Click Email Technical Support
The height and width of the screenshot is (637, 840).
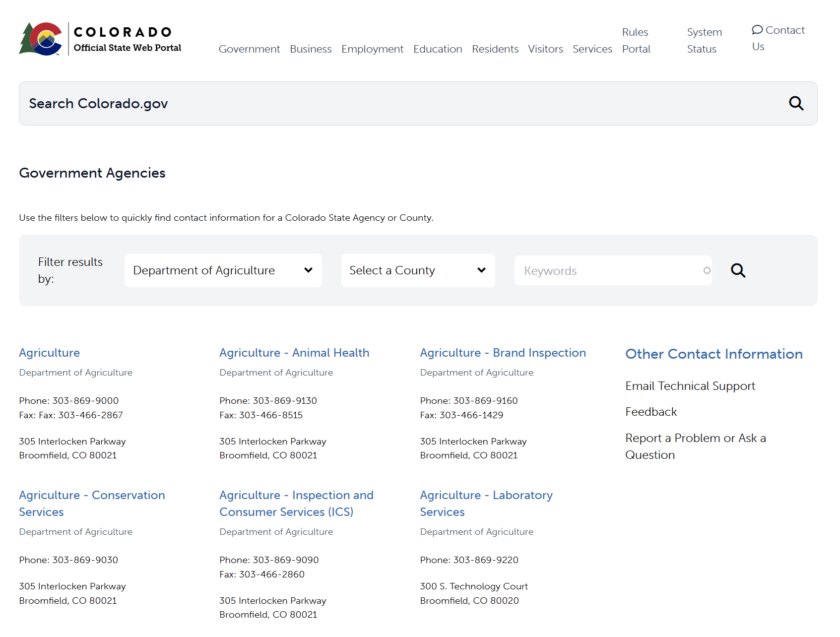(690, 386)
